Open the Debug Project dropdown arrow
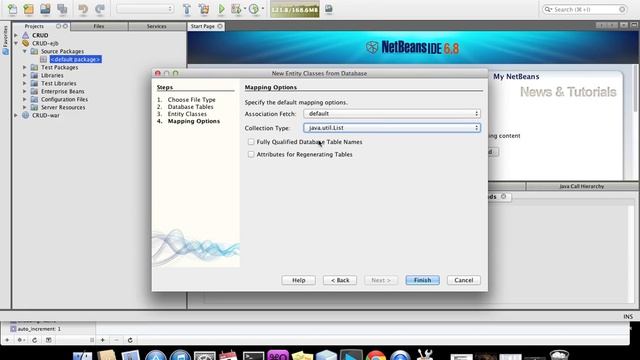The image size is (640, 360). [x=244, y=9]
